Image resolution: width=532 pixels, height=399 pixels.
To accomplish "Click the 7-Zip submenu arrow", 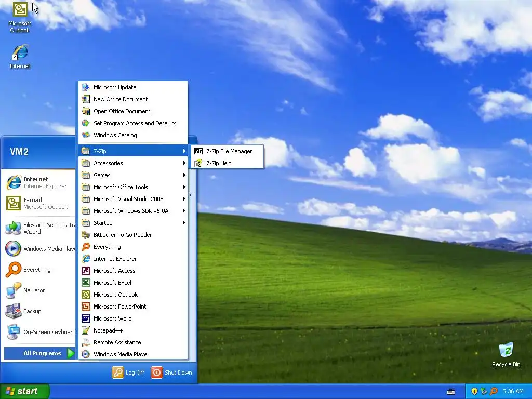I will click(184, 151).
